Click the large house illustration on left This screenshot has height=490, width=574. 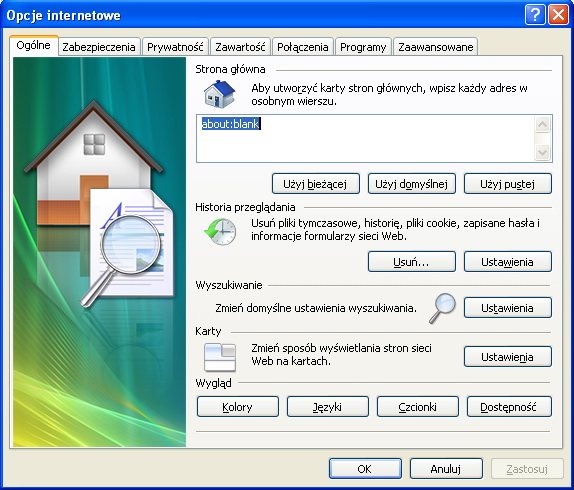(x=93, y=165)
